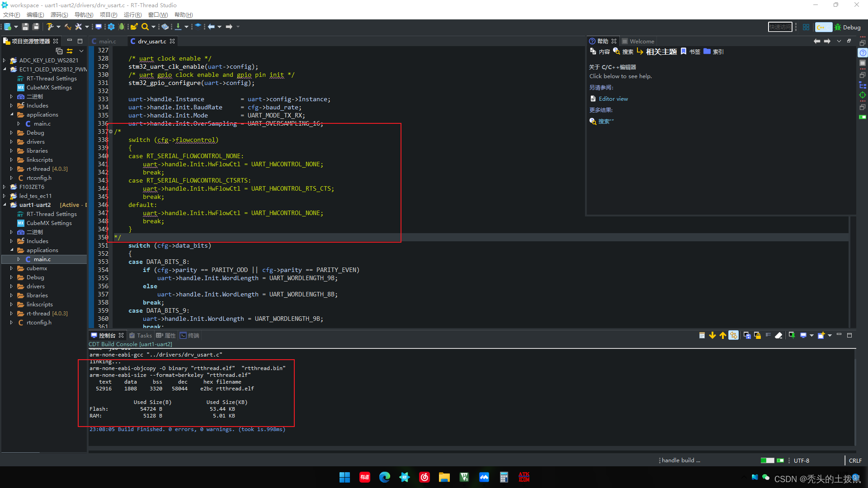Screen dimensions: 868x488
Task: Expand the Includes node under uart1-uart2
Action: (11, 241)
